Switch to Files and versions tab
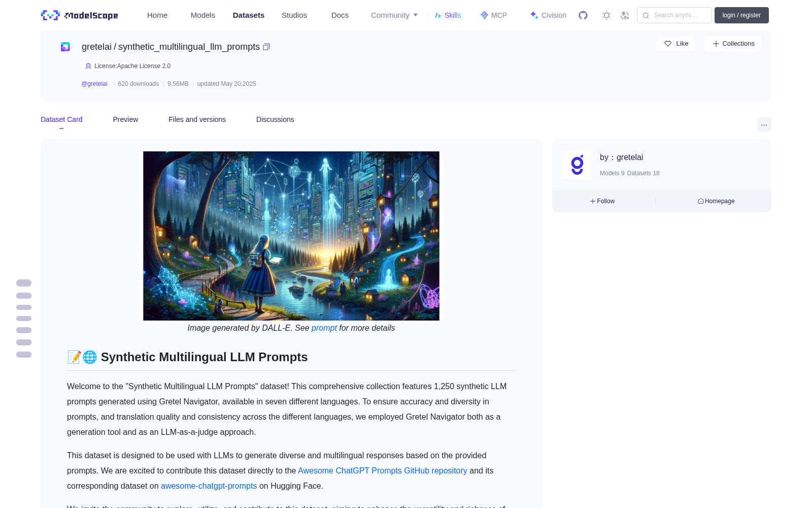 pos(197,119)
